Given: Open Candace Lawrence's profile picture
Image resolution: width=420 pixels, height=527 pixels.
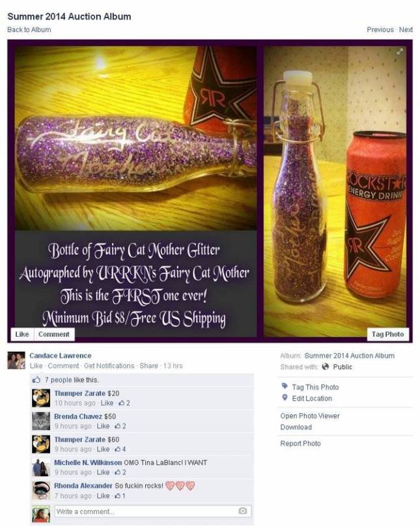Looking at the screenshot, I should (16, 360).
